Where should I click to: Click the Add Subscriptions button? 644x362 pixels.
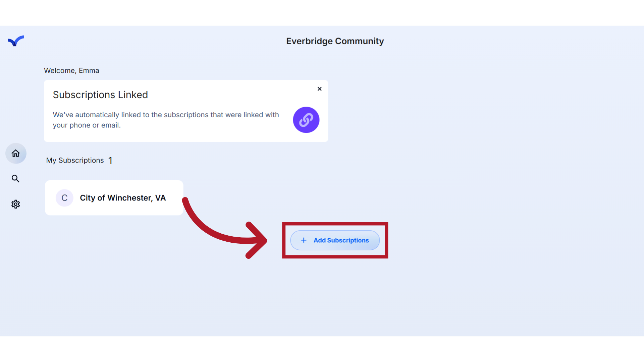click(x=335, y=240)
